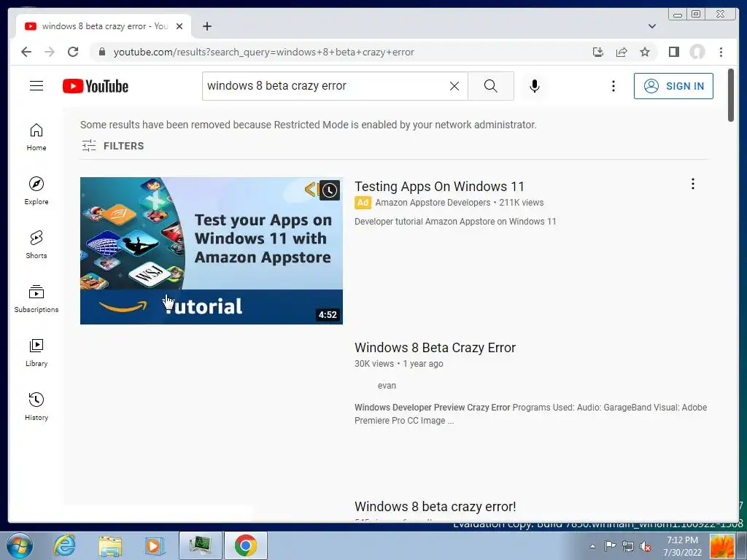The width and height of the screenshot is (747, 560).
Task: Open History in the sidebar
Action: 36,406
